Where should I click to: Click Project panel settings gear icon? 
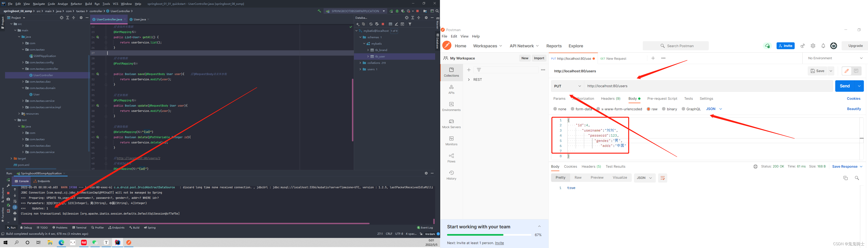(x=81, y=17)
